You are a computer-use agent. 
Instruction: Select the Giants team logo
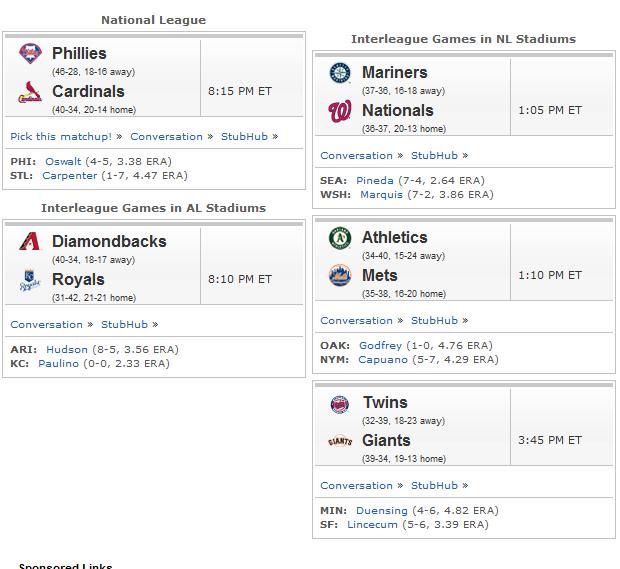click(340, 441)
